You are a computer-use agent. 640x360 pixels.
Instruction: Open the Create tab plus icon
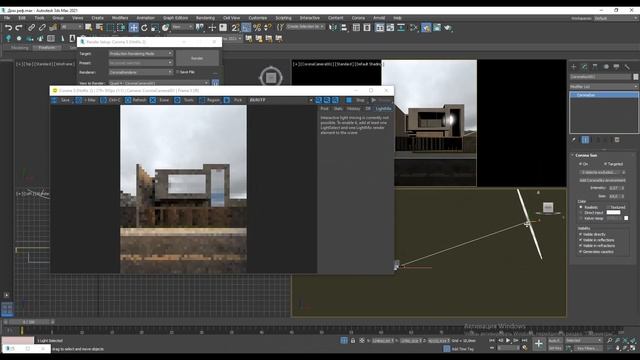pyautogui.click(x=573, y=67)
